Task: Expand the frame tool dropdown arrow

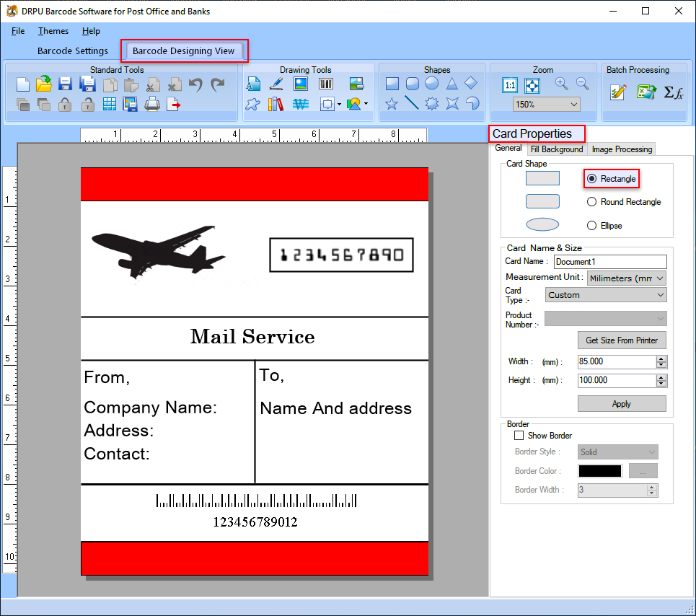Action: 339,105
